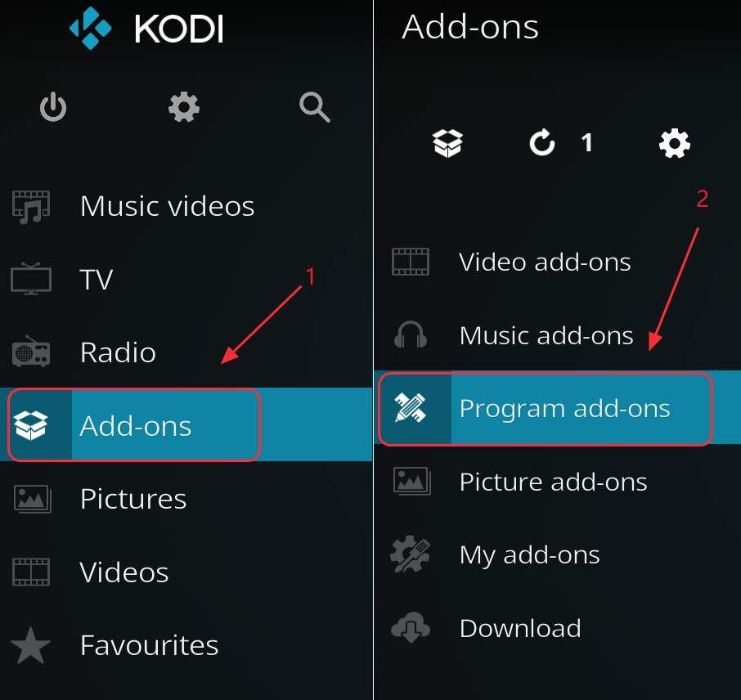Click the Kodi logo

pos(146,29)
